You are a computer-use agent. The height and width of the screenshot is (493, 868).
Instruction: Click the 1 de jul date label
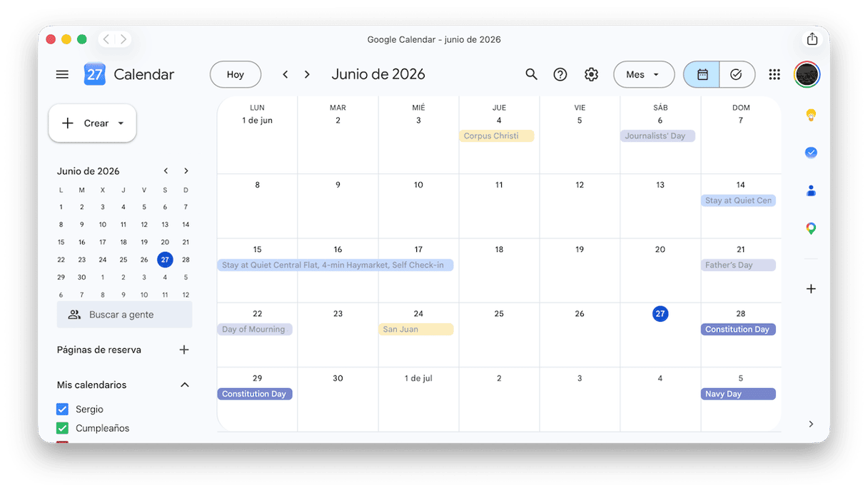pos(418,378)
